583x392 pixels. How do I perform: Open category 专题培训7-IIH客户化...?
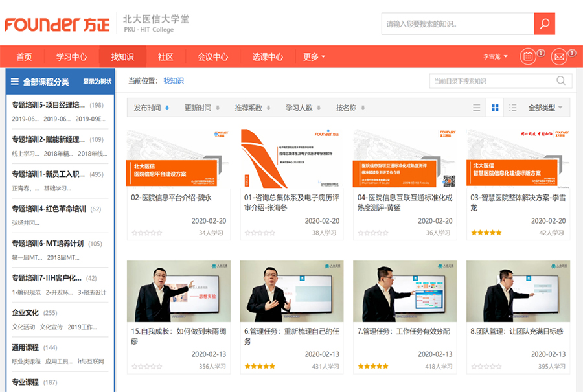[47, 278]
